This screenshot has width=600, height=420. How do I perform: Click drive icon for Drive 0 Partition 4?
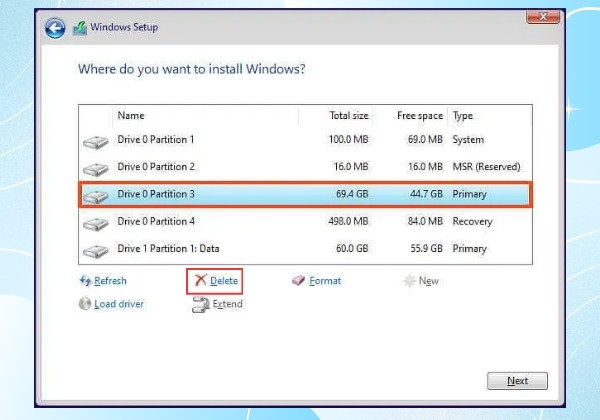click(x=96, y=223)
